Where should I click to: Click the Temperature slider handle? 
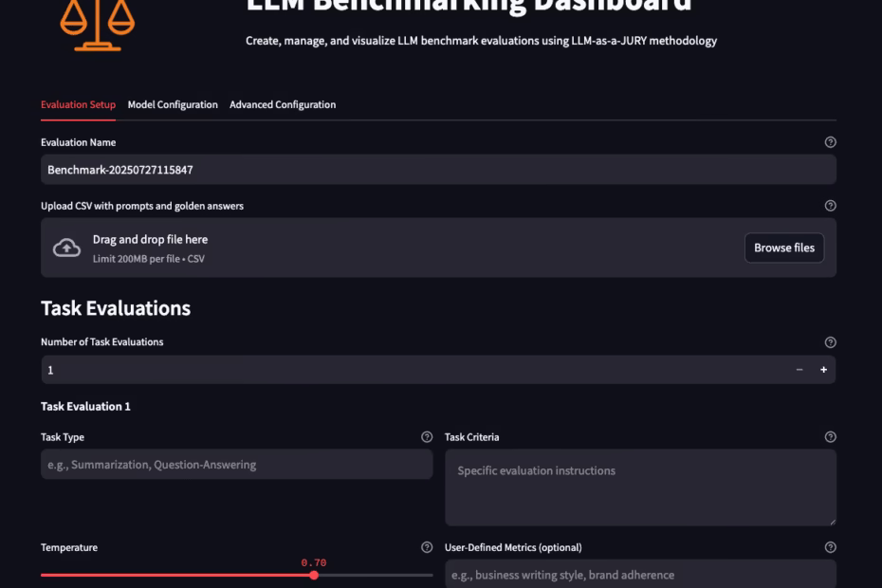[x=314, y=575]
